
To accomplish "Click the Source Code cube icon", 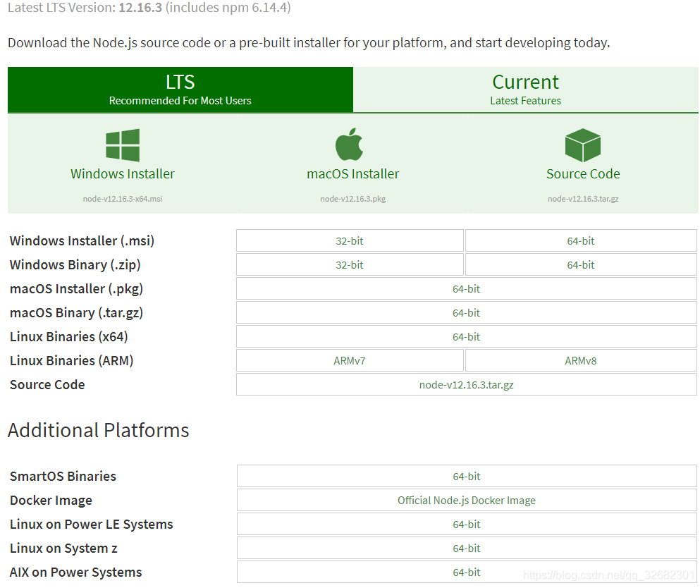I will 582,145.
